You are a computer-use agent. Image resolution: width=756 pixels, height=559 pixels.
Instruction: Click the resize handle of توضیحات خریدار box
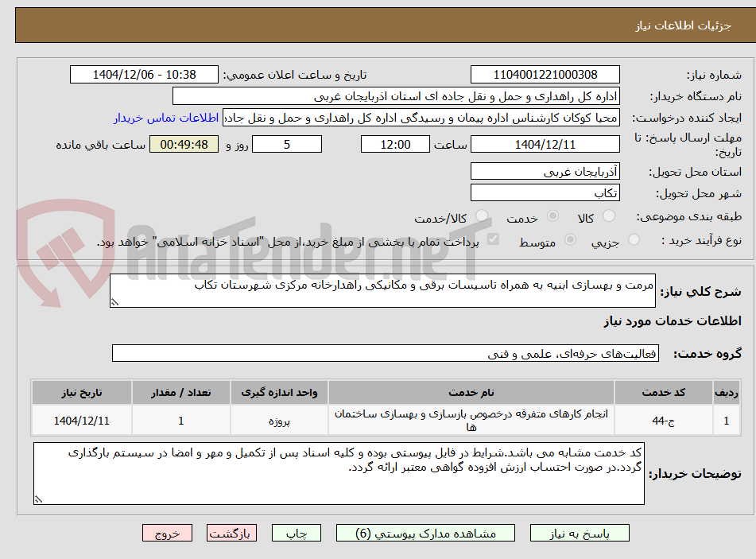point(39,499)
